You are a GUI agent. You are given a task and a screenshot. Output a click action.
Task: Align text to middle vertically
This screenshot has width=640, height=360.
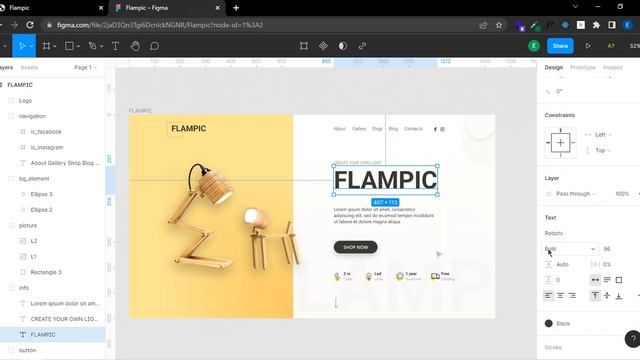pyautogui.click(x=607, y=296)
